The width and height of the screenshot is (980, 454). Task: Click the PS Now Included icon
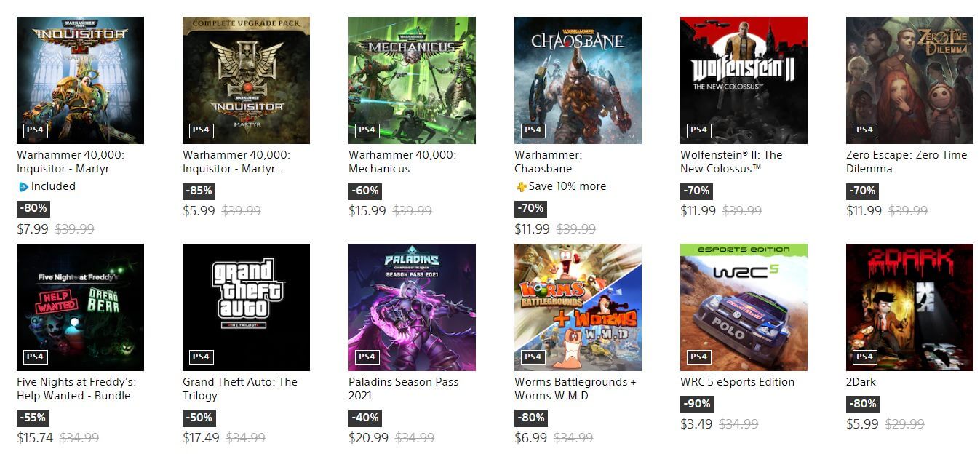tap(23, 187)
